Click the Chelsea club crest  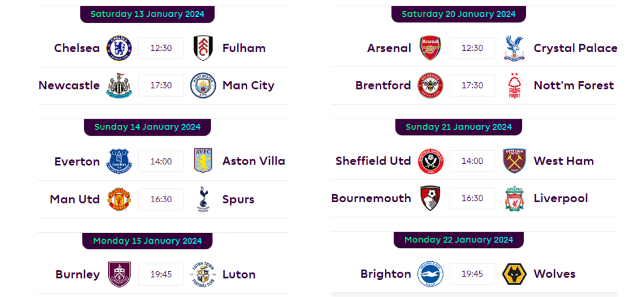coord(119,48)
